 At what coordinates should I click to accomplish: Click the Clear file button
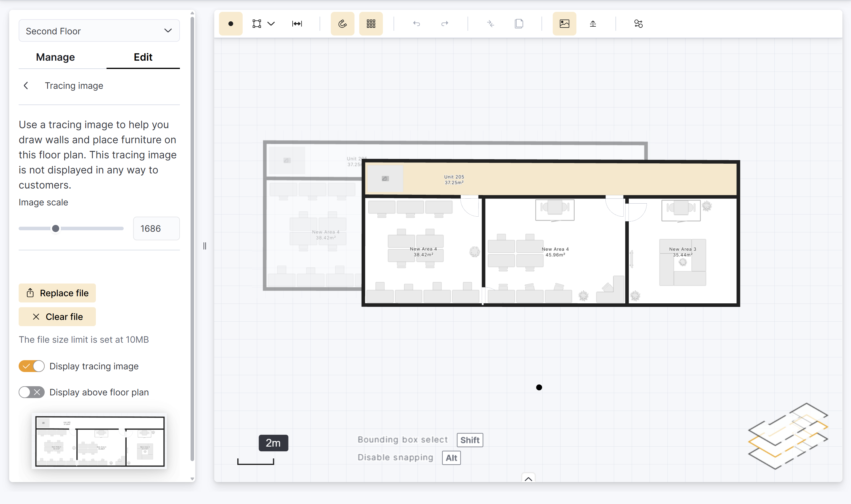[57, 317]
